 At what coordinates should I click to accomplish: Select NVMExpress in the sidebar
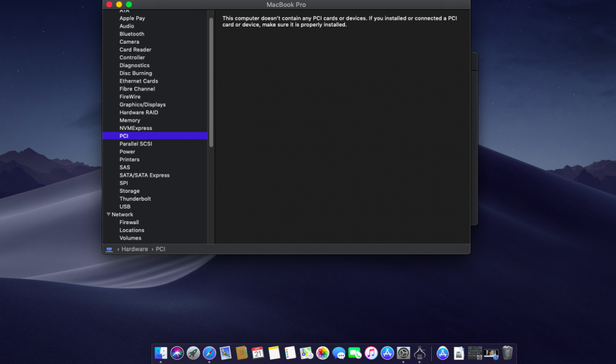click(136, 128)
